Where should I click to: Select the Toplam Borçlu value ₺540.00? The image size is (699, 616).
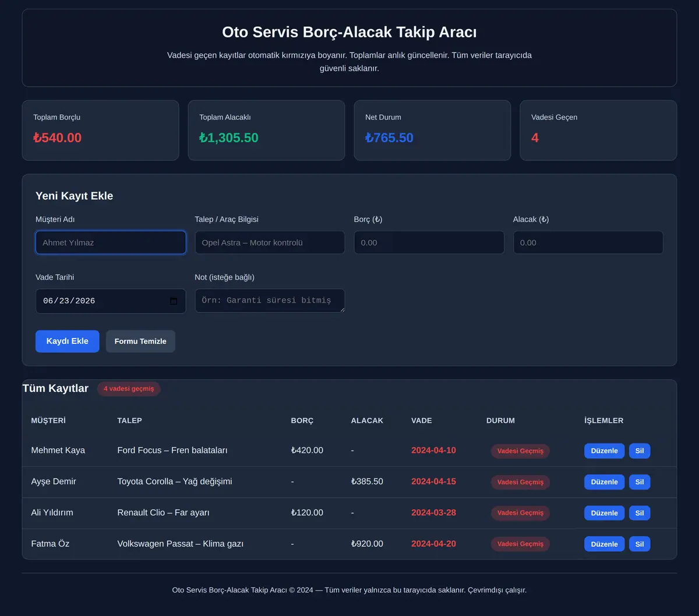click(x=57, y=138)
